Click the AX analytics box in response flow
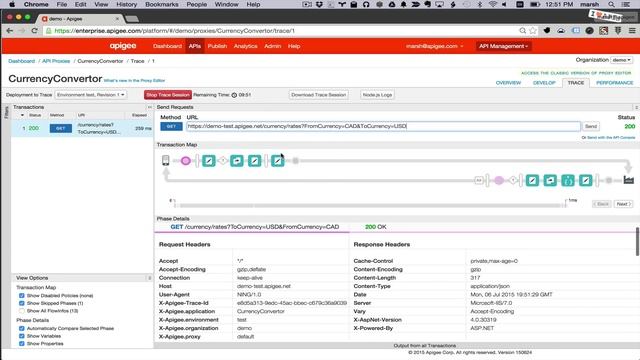Screen dimensions: 640x360 [479, 180]
